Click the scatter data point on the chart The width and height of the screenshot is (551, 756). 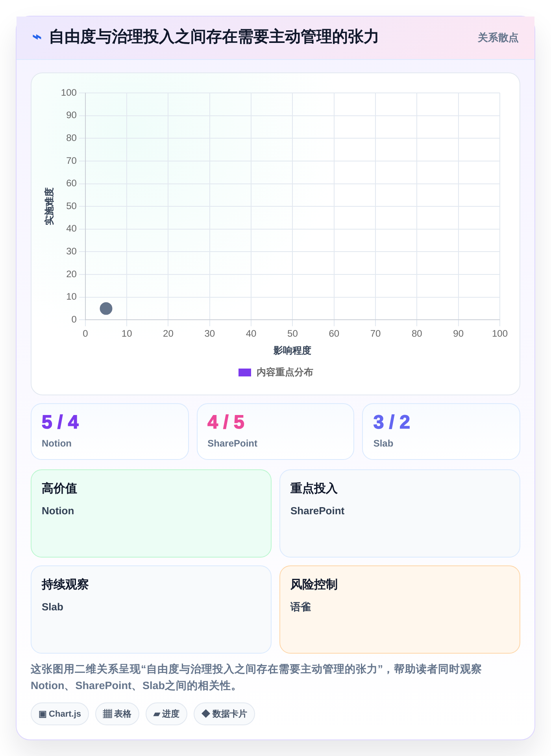(106, 308)
